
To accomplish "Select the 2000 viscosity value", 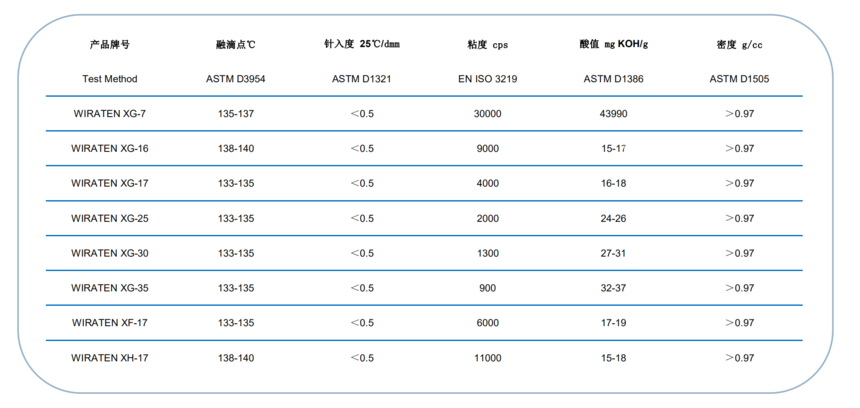I will (x=488, y=218).
